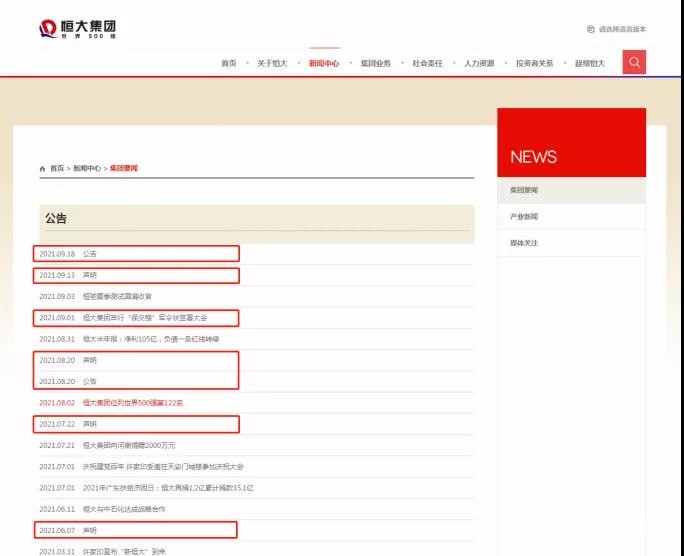This screenshot has width=684, height=556.
Task: Open the 2021.03.31 新恒大 entry
Action: [103, 552]
